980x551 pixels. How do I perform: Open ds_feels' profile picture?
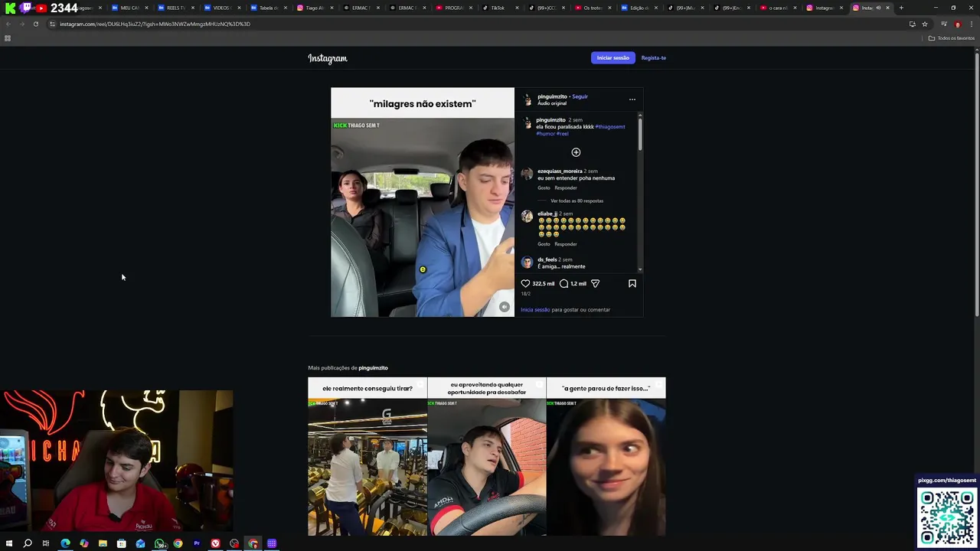[527, 262]
